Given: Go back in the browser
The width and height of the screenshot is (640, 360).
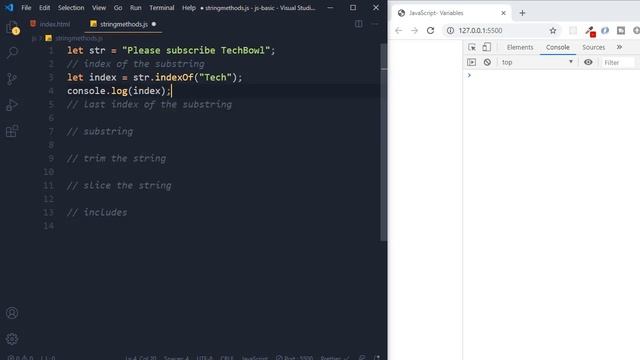Looking at the screenshot, I should (399, 31).
